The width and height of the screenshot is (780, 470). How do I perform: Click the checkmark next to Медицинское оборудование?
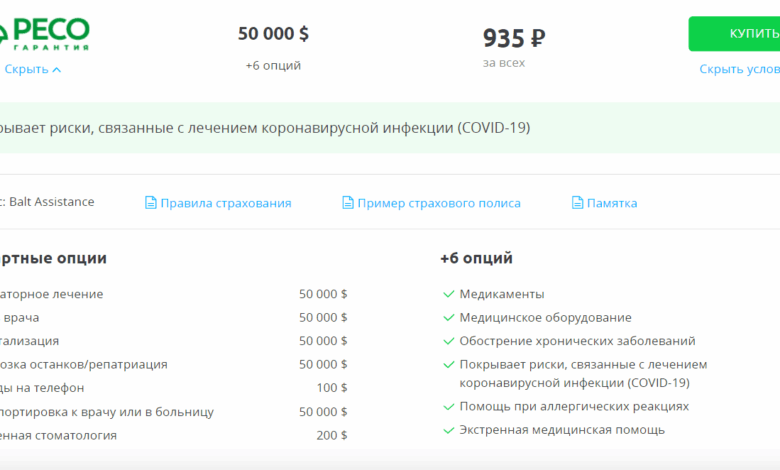click(x=448, y=317)
